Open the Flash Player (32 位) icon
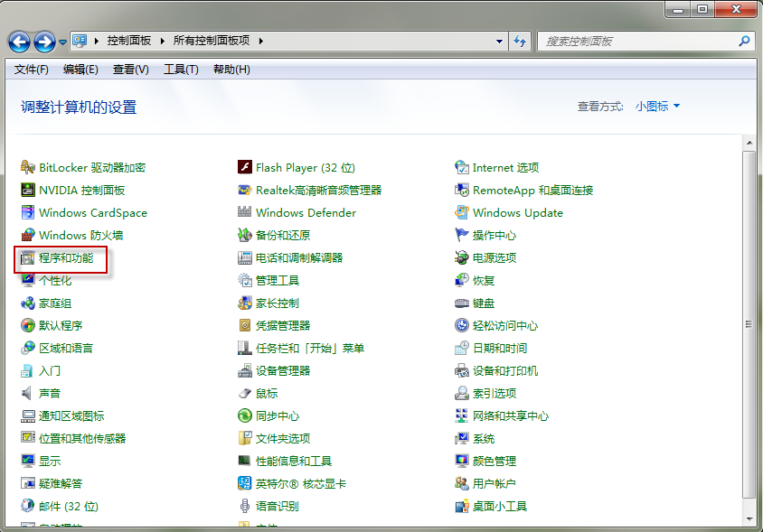 245,167
